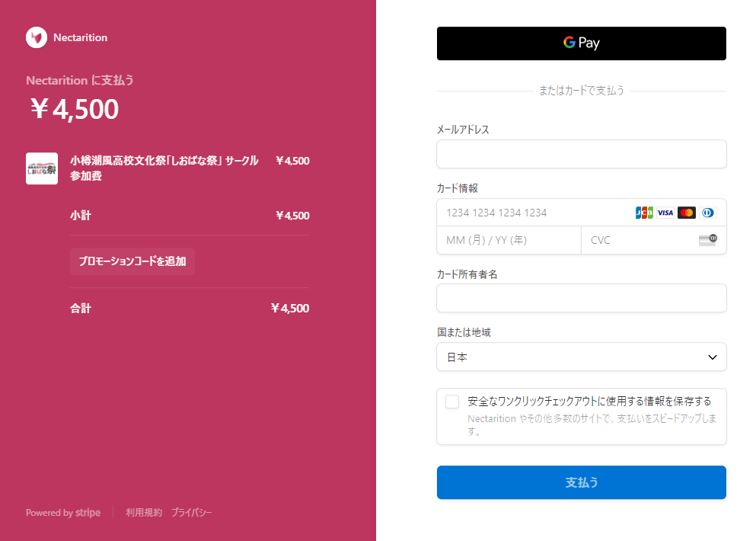Open the 国または地域 country dropdown
756x541 pixels.
coord(581,357)
